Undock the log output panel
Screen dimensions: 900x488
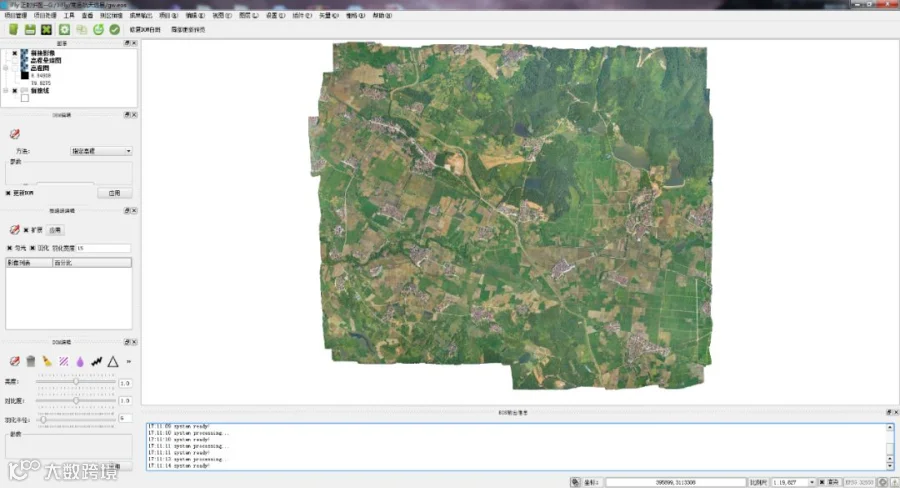coord(889,412)
